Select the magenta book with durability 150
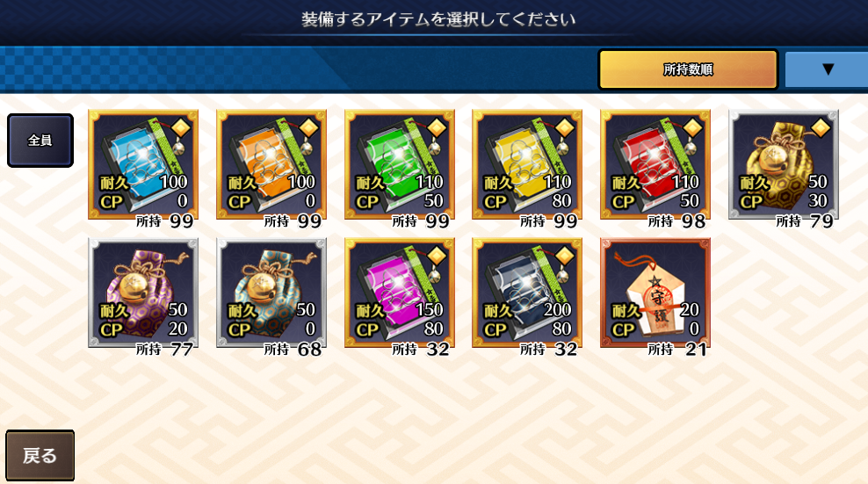The width and height of the screenshot is (868, 484). tap(399, 293)
